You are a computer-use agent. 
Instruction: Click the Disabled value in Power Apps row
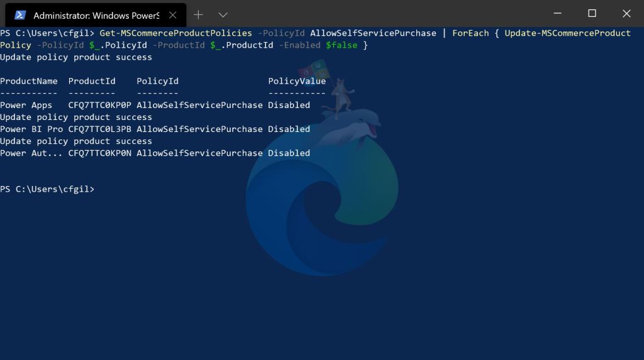pyautogui.click(x=289, y=105)
